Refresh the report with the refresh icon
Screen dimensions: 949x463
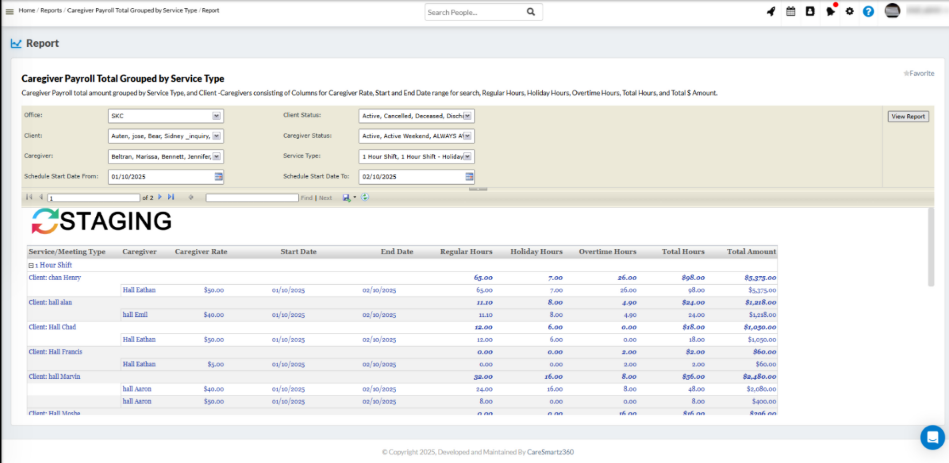point(365,197)
